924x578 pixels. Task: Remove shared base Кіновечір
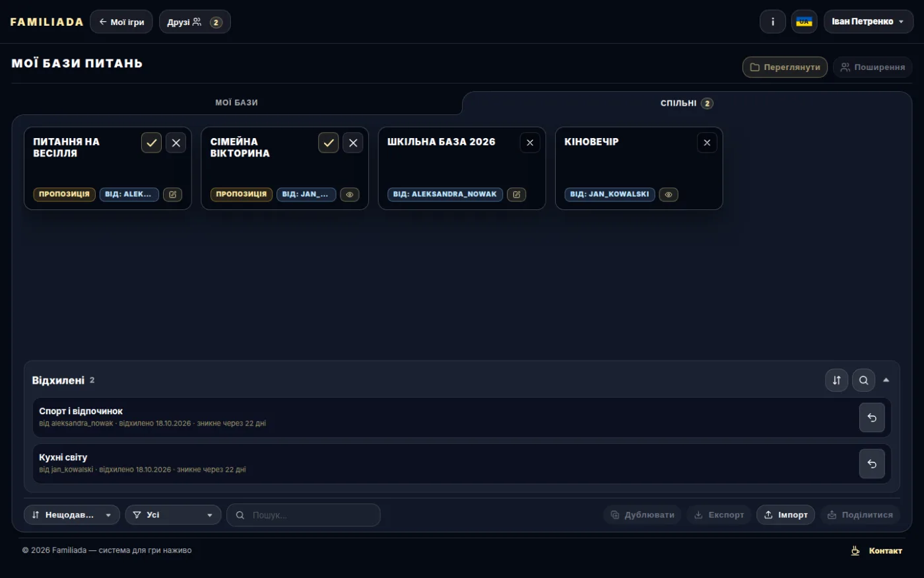click(x=707, y=143)
